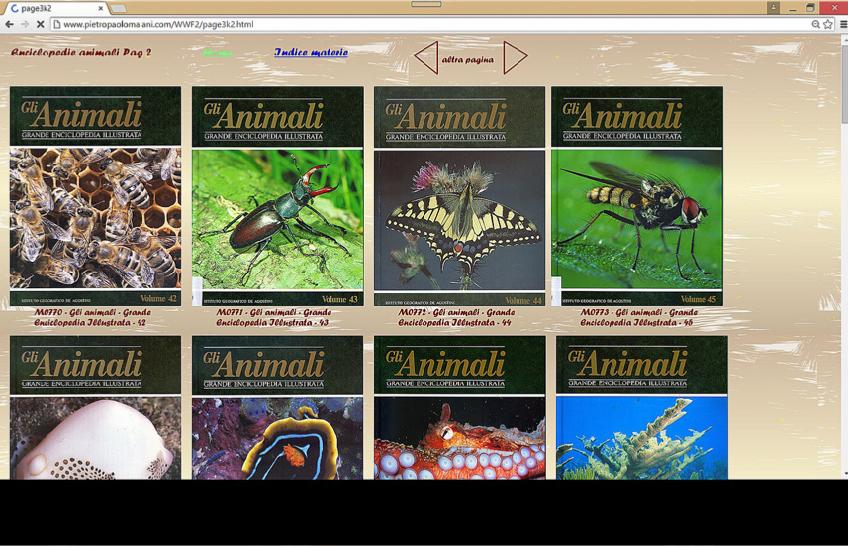Open the white shell cover thumbnail

pyautogui.click(x=95, y=408)
